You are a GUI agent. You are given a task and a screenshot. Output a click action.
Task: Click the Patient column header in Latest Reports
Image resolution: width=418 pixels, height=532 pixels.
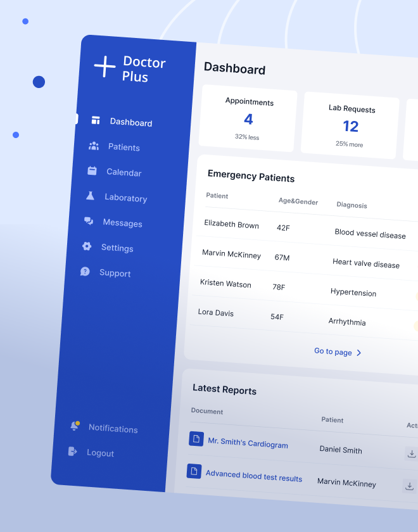tap(332, 420)
